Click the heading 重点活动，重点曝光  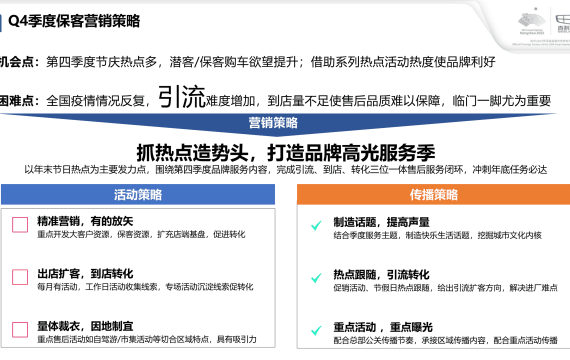coord(383,327)
